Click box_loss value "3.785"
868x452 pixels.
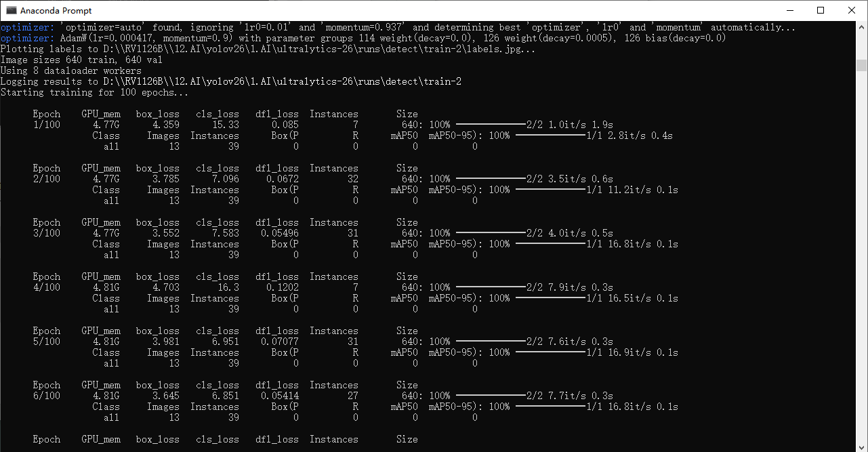click(x=166, y=180)
